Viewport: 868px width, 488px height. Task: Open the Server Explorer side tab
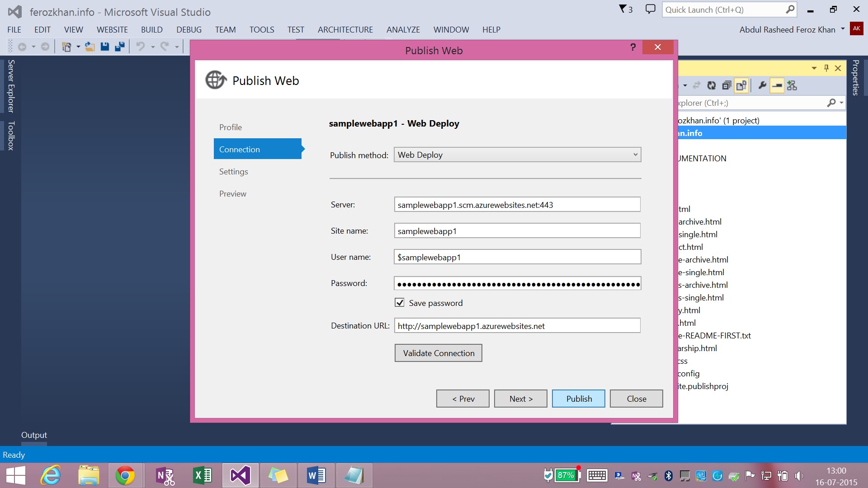coord(11,86)
